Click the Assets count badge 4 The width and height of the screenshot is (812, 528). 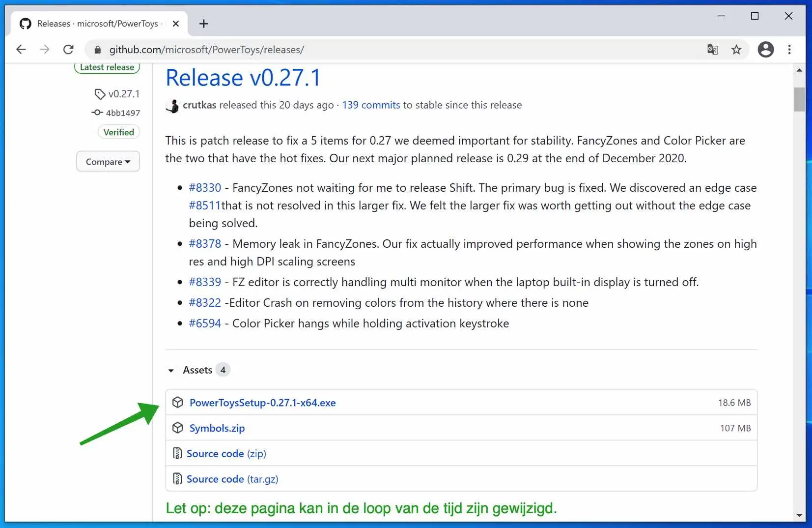[x=223, y=370]
